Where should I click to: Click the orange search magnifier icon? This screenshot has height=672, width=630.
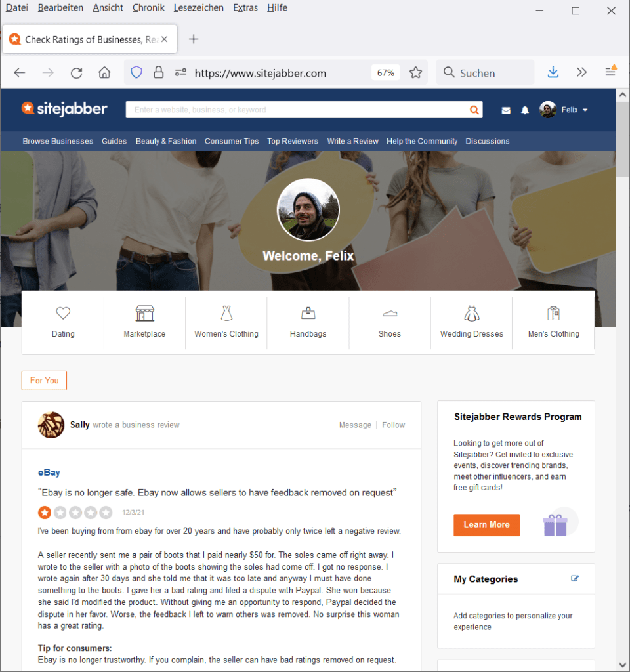tap(474, 110)
